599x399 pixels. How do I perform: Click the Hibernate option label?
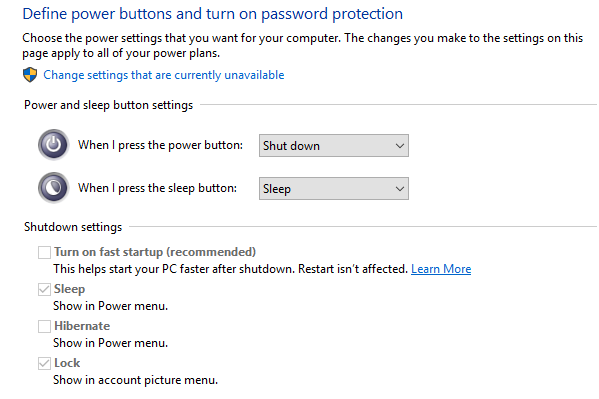82,326
